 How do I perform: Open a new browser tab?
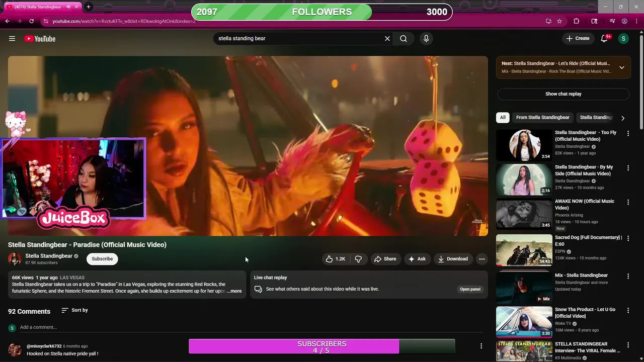pos(89,7)
